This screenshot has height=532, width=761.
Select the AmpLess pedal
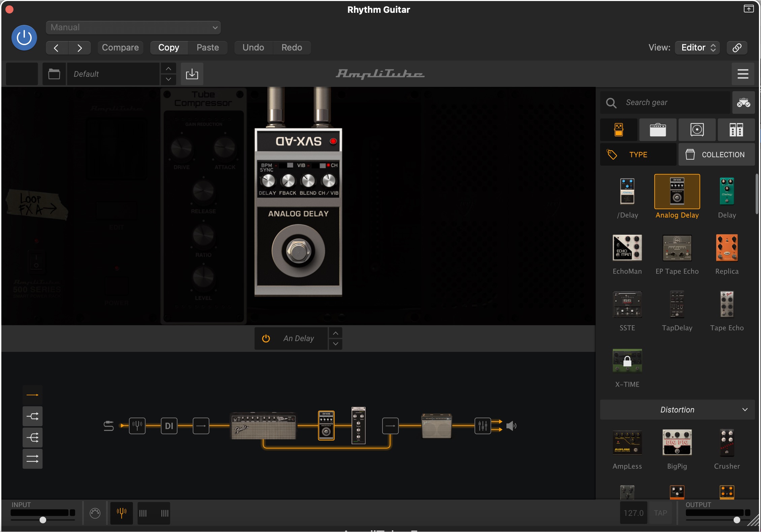coord(627,442)
